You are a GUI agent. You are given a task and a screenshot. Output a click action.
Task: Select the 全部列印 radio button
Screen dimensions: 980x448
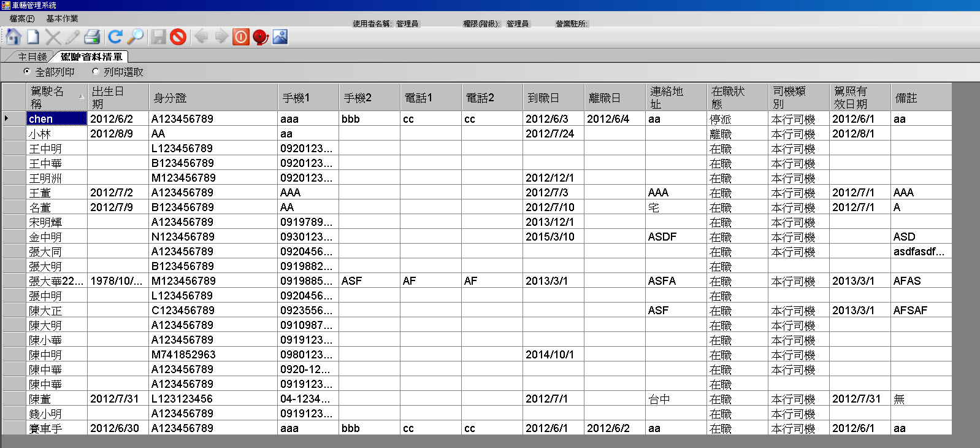(x=27, y=72)
